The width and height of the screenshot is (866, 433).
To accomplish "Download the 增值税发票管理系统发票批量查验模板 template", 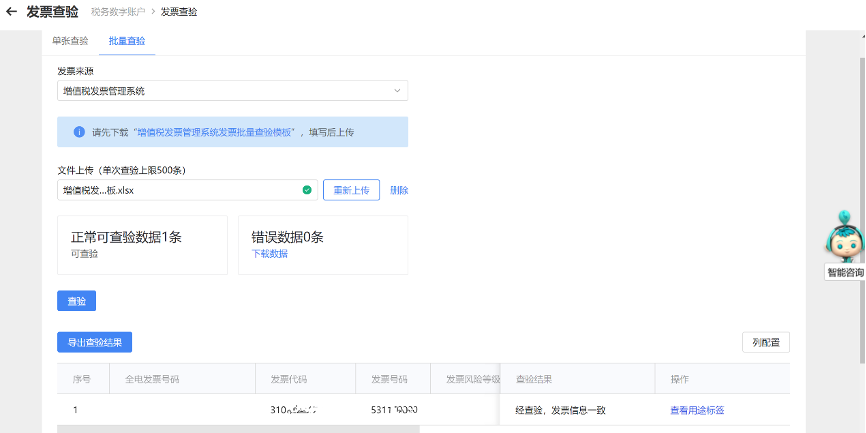I will click(216, 132).
